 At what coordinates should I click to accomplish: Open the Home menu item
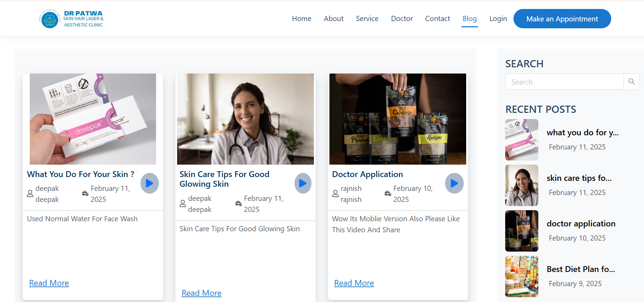[301, 19]
